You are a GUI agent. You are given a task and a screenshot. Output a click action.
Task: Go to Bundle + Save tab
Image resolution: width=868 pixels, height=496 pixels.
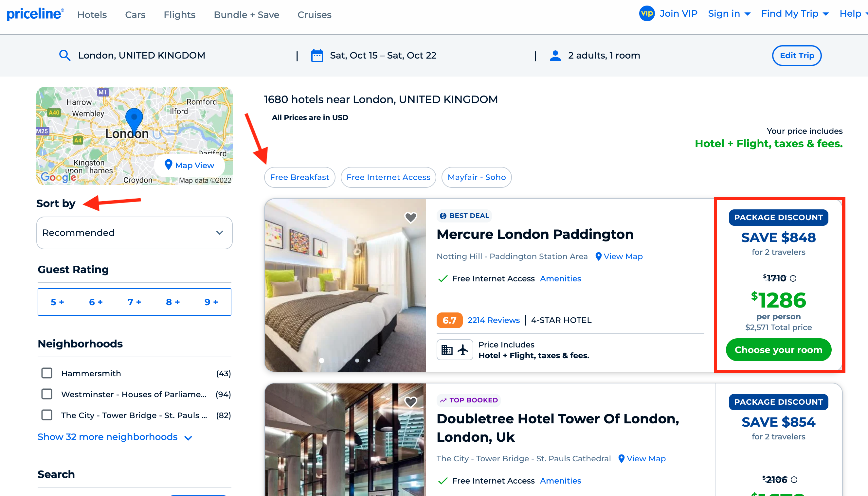(246, 15)
